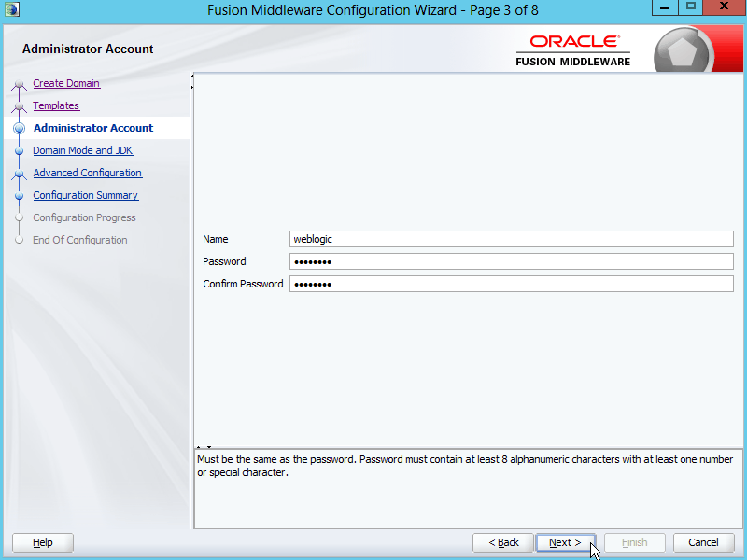Click the Advanced Configuration step node icon
The image size is (747, 560).
pyautogui.click(x=19, y=174)
